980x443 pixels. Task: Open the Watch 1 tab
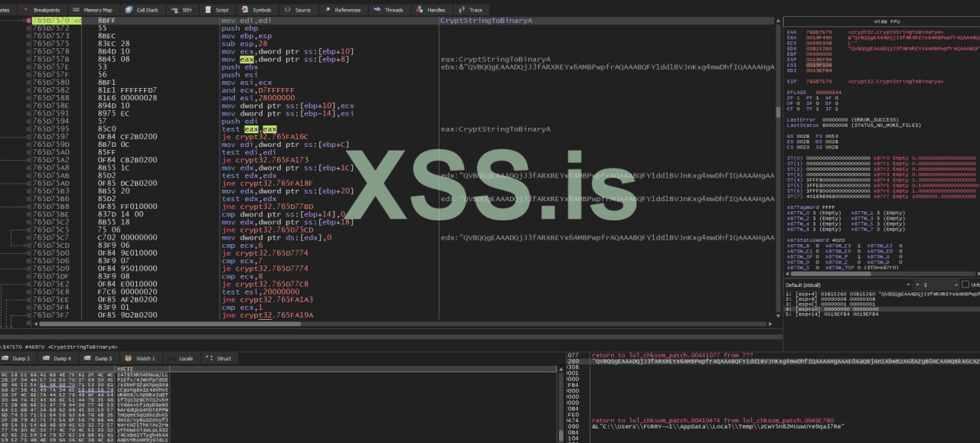[140, 358]
